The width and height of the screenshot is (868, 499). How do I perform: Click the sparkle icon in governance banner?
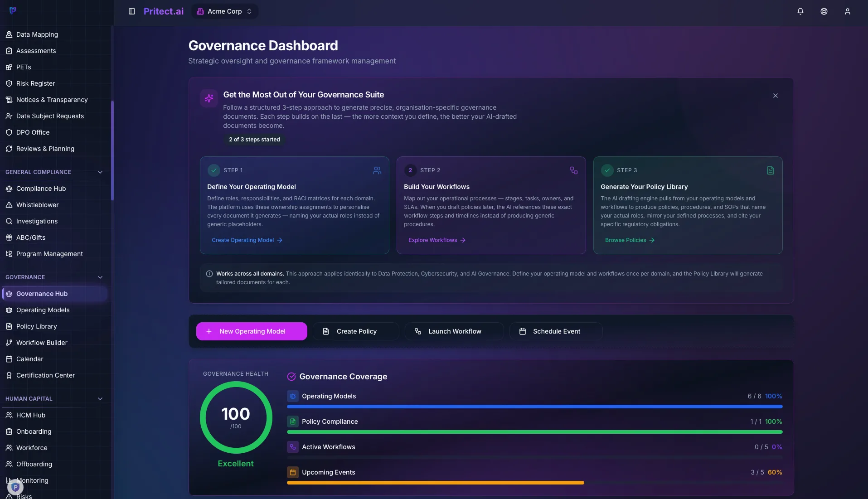tap(209, 98)
